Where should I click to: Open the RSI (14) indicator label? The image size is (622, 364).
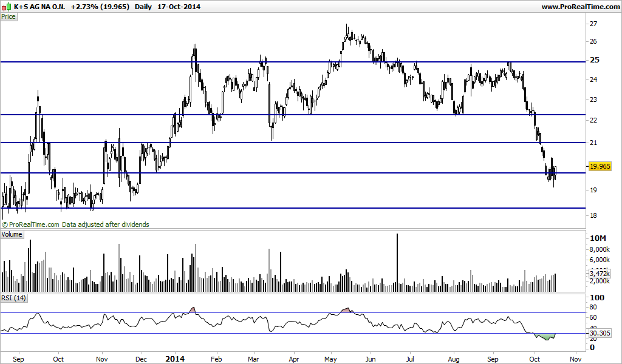pos(13,298)
